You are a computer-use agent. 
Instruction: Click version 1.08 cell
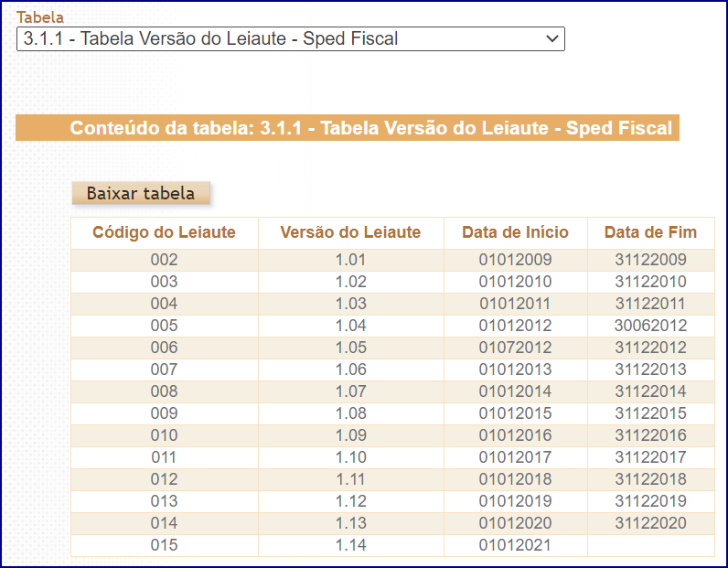351,413
